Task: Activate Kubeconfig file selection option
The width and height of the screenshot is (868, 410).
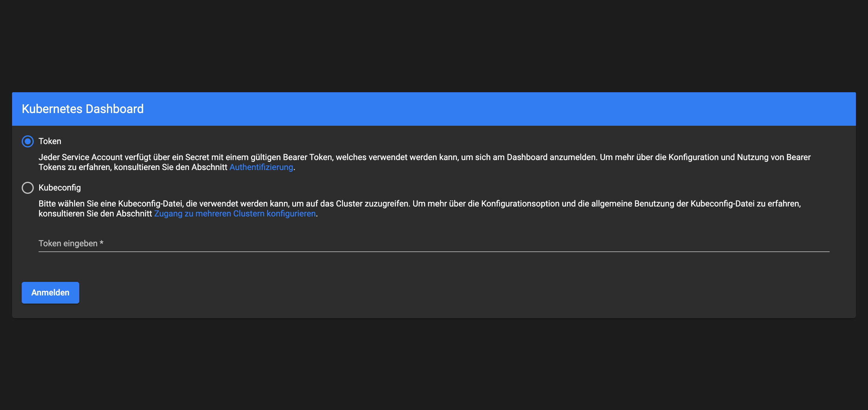Action: pos(28,188)
